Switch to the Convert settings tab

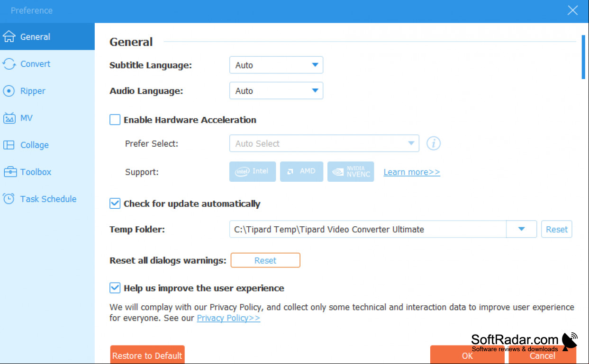[47, 64]
